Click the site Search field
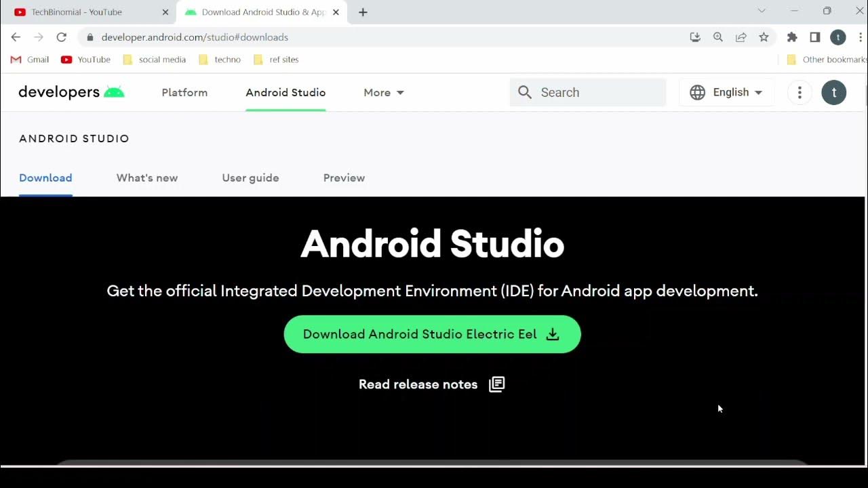This screenshot has height=488, width=868. [x=588, y=92]
